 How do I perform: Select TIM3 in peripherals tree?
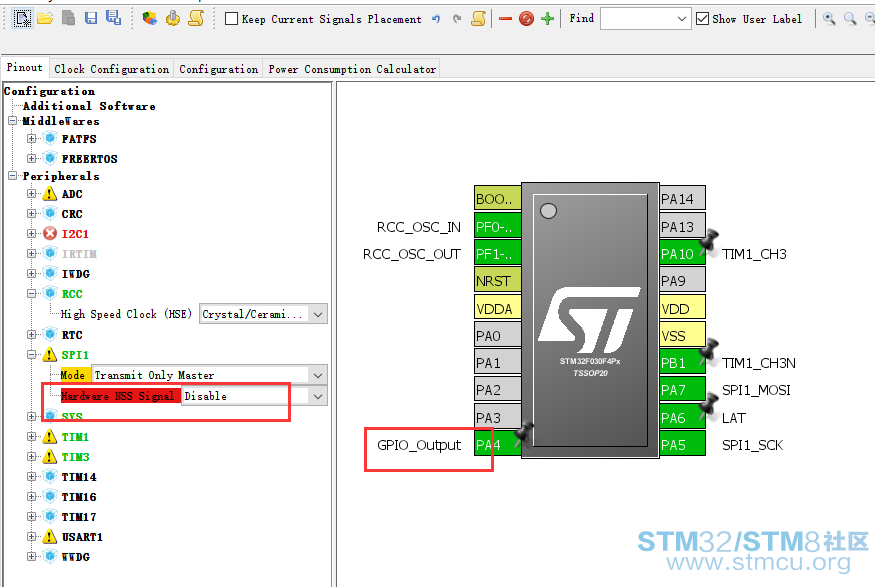(75, 457)
